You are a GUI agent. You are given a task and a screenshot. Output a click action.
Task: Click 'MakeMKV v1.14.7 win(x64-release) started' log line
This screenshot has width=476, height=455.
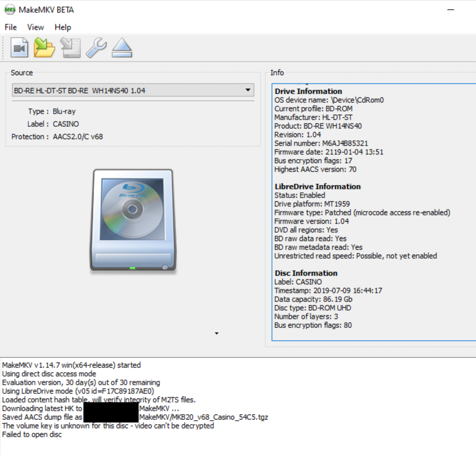(71, 365)
